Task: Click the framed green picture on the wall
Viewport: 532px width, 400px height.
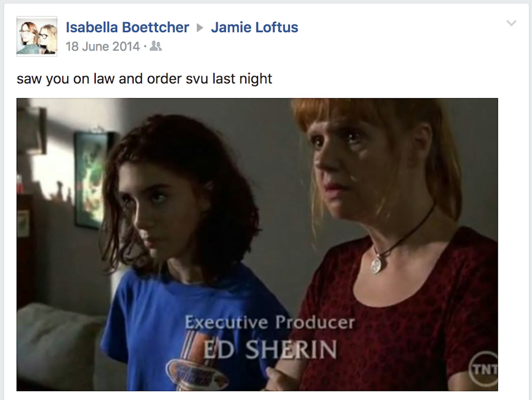Action: pos(90,179)
